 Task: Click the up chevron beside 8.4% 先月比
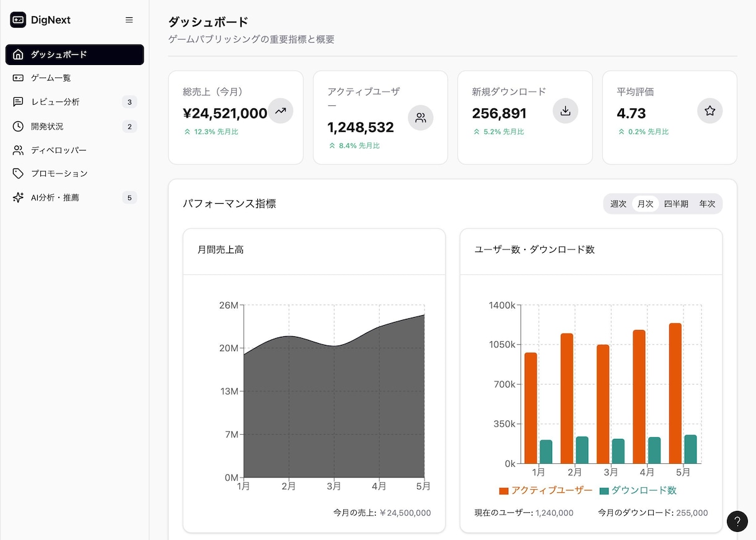pos(332,146)
